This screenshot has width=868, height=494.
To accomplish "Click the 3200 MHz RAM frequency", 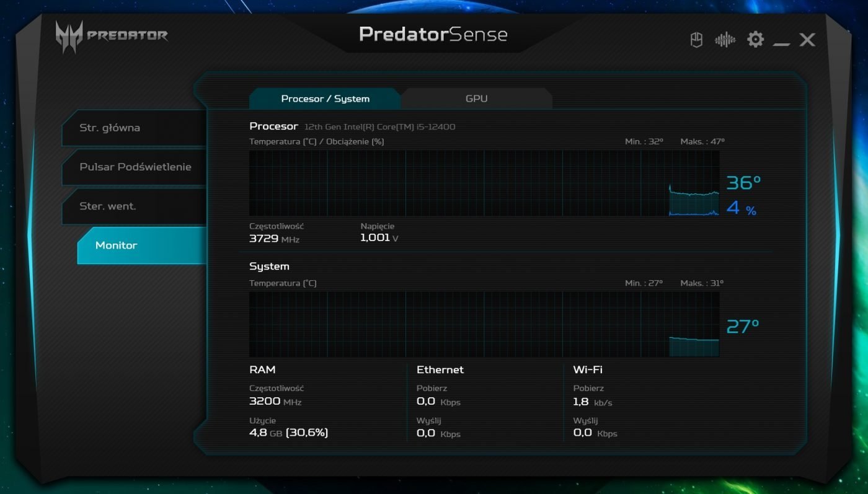I will tap(275, 401).
